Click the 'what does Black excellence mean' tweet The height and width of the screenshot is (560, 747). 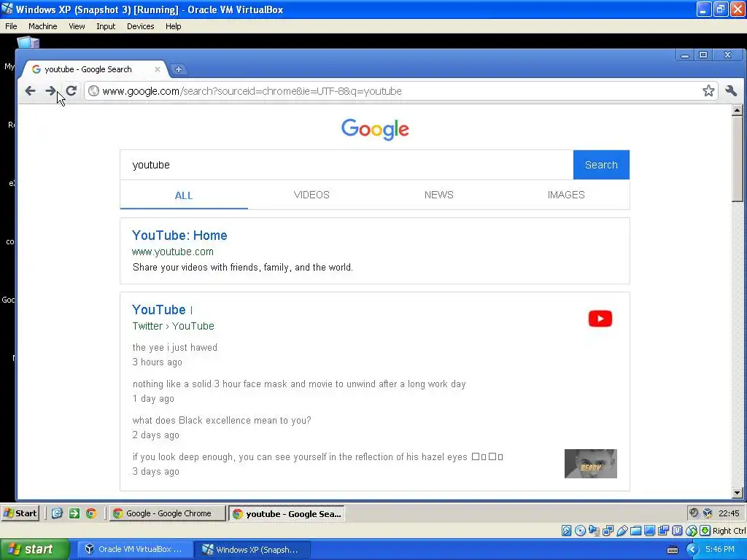222,421
